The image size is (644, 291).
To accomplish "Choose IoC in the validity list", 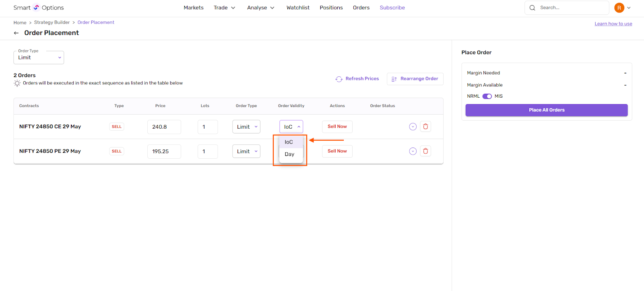I will tap(289, 142).
